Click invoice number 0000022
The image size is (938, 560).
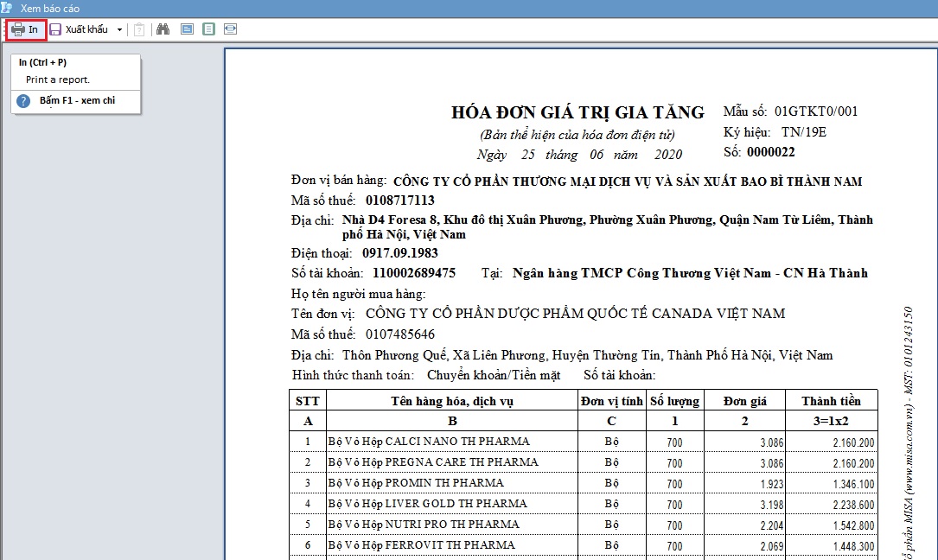(771, 152)
